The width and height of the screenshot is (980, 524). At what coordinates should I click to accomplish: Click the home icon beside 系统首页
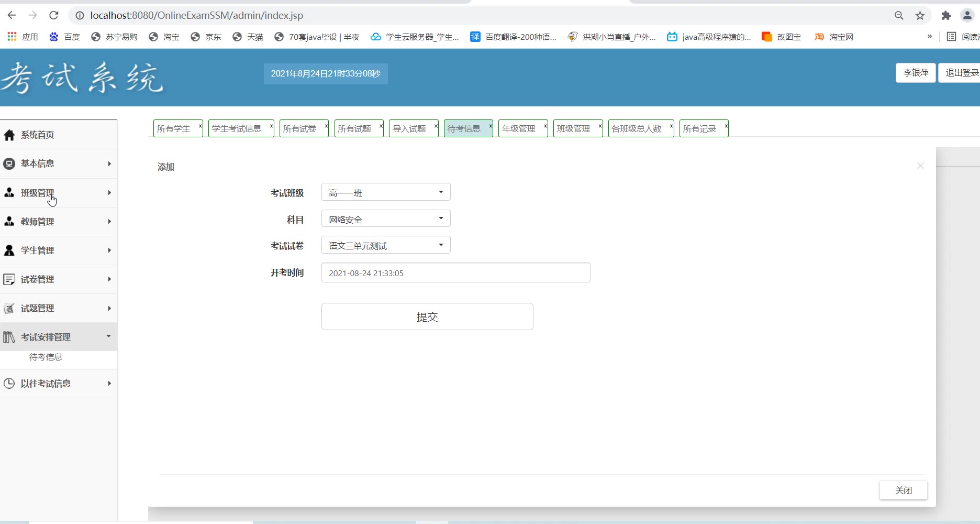(9, 135)
